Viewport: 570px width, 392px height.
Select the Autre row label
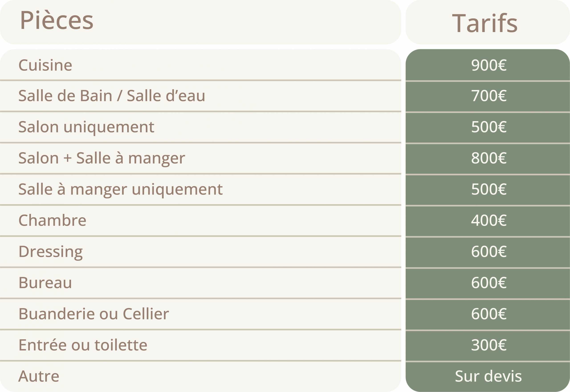coord(39,376)
